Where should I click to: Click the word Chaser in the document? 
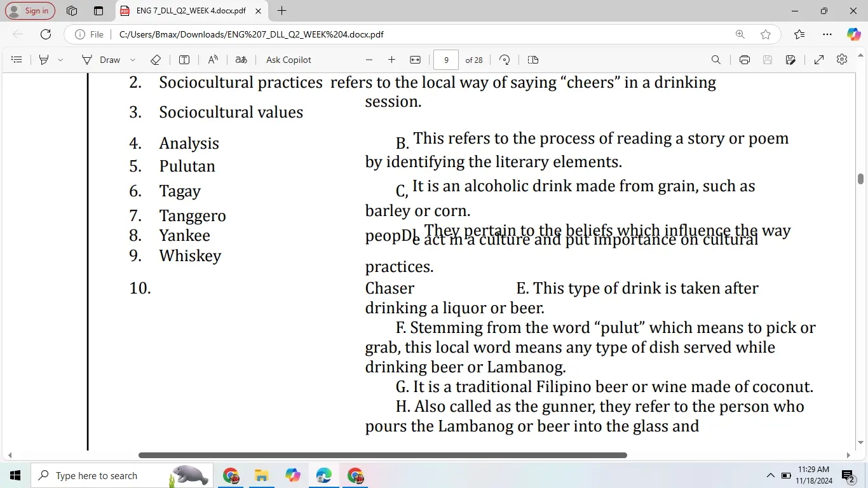click(x=390, y=288)
